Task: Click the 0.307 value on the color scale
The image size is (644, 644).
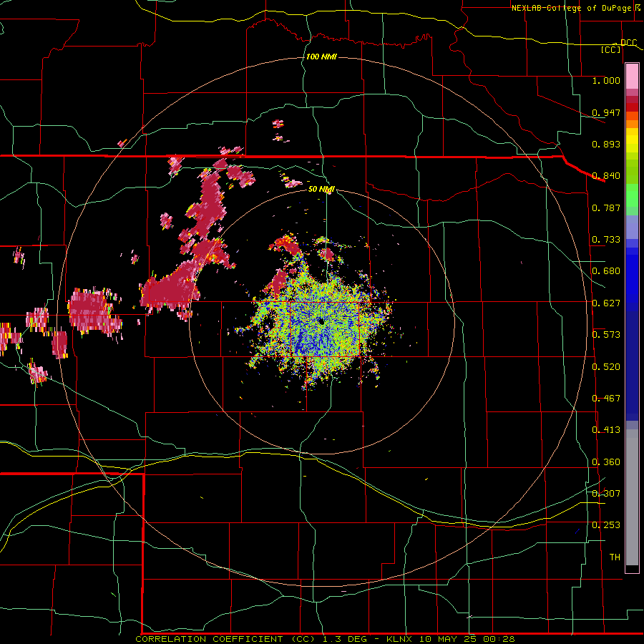Action: pyautogui.click(x=606, y=494)
